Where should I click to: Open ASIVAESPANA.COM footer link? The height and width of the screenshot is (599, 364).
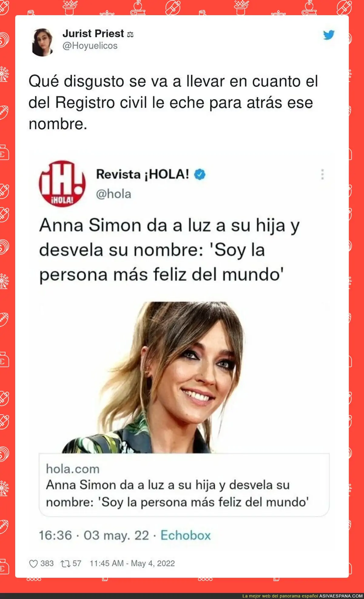point(341,596)
